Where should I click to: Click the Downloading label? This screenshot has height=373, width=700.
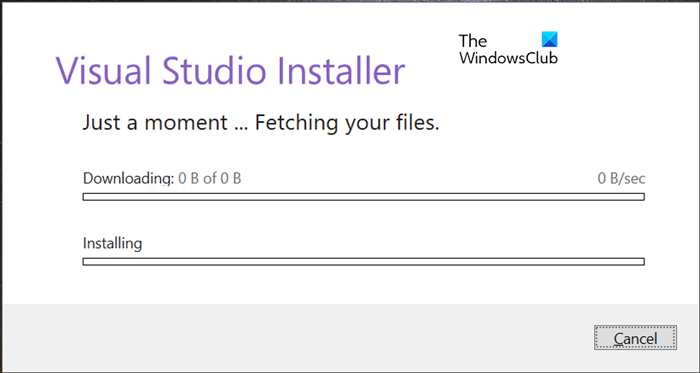click(128, 178)
